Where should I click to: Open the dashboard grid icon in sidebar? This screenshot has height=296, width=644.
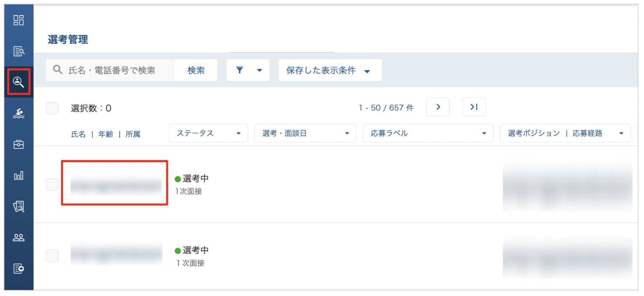19,20
